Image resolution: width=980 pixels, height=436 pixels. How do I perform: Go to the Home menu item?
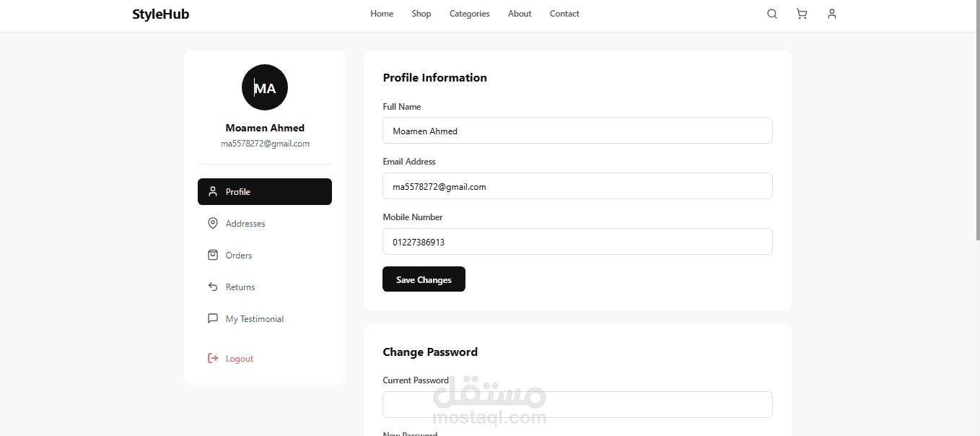tap(382, 14)
